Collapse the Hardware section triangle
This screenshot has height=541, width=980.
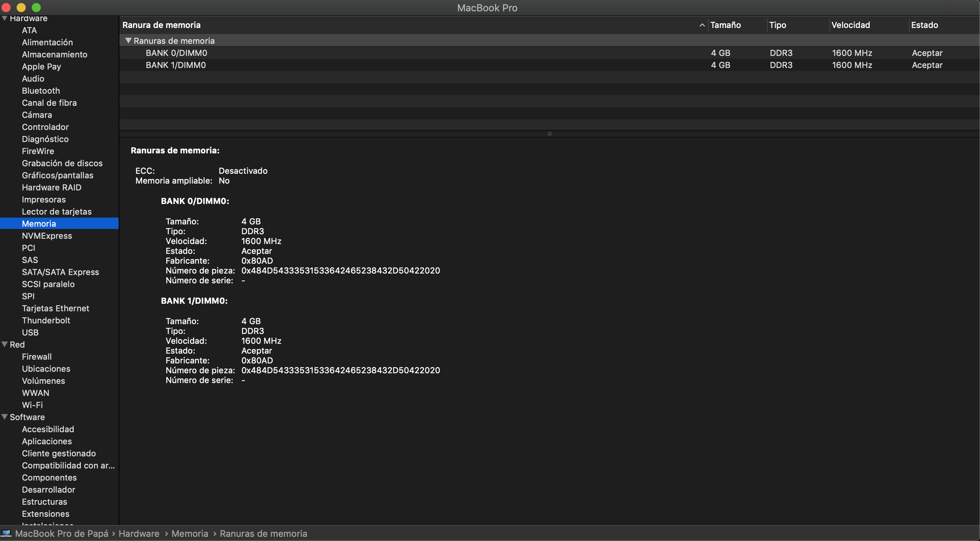pyautogui.click(x=5, y=18)
